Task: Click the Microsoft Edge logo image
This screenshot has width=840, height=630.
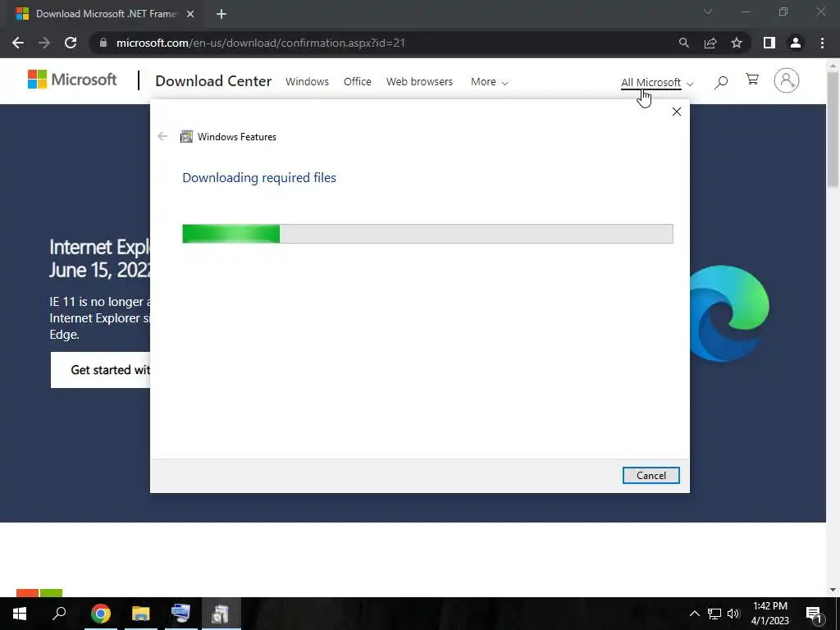Action: [x=729, y=313]
